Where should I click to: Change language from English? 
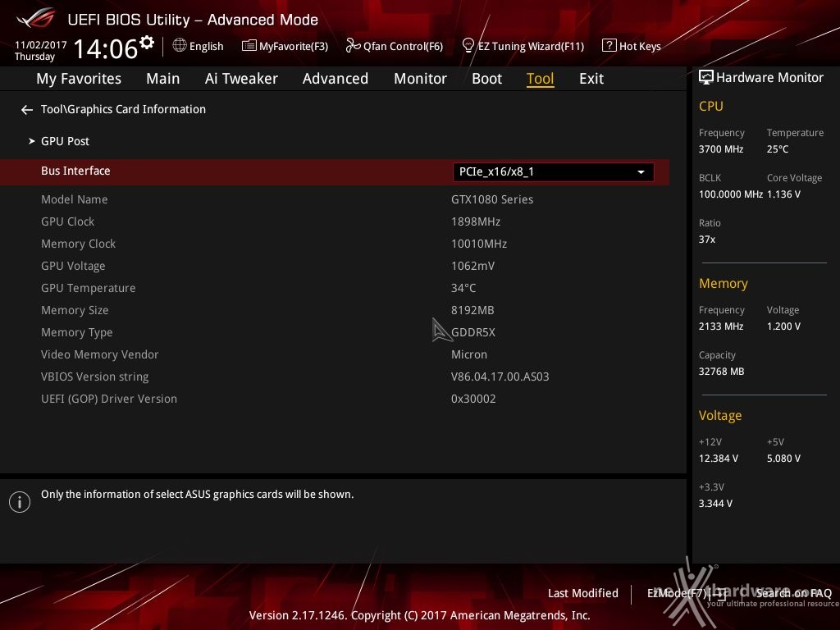(x=206, y=47)
